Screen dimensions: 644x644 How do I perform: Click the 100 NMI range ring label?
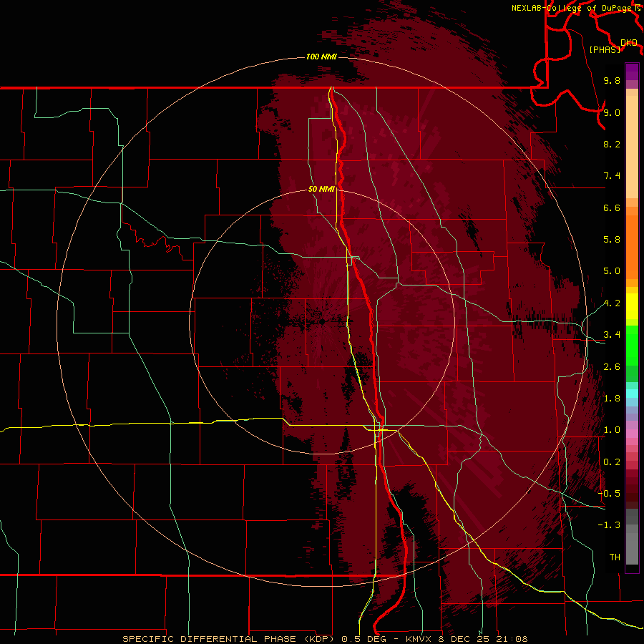(x=321, y=57)
